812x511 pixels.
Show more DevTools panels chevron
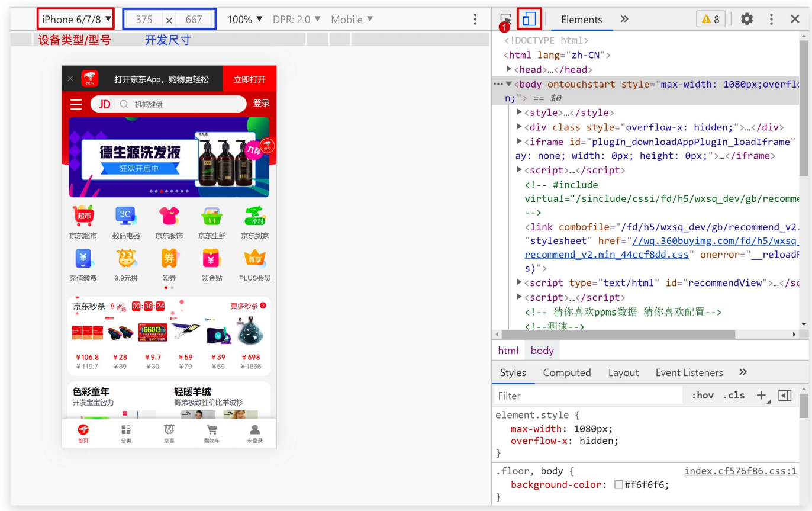[624, 19]
